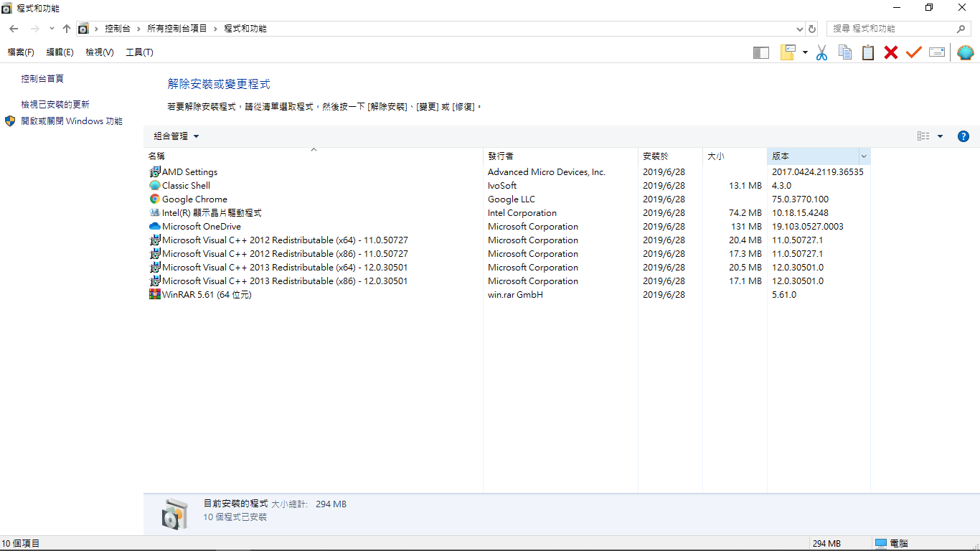Image resolution: width=980 pixels, height=551 pixels.
Task: Click the Cut scissors icon
Action: tap(822, 52)
